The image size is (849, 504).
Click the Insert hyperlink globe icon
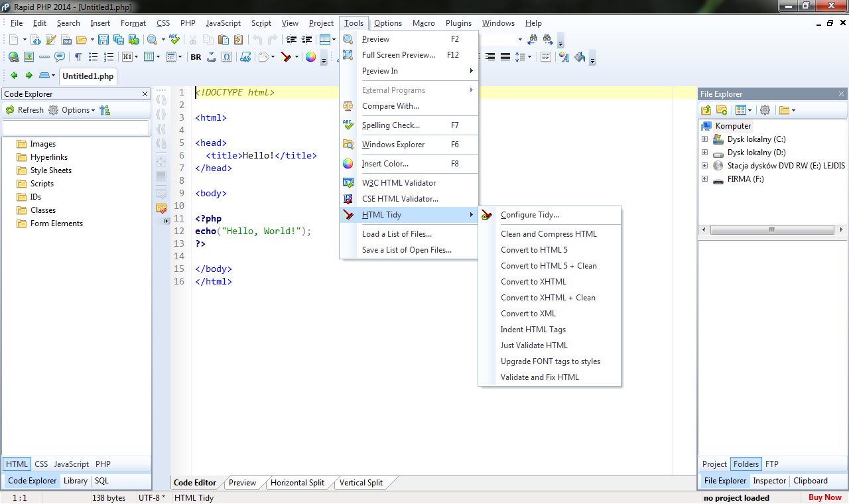point(13,57)
